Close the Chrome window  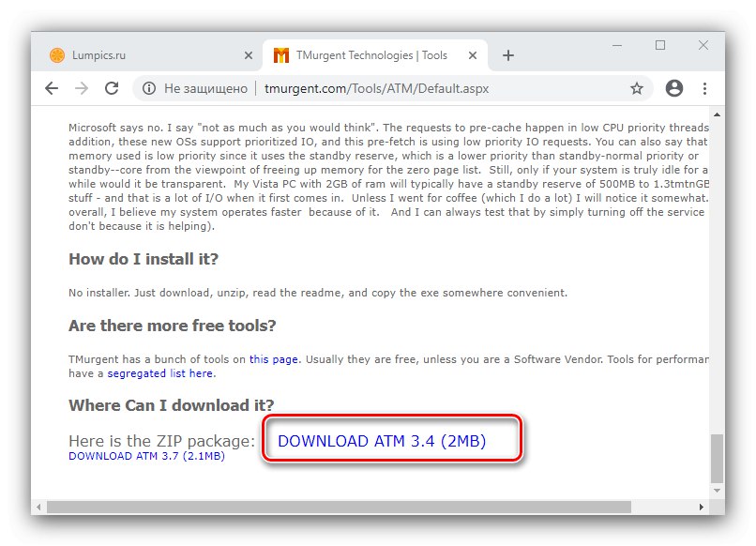(x=703, y=45)
